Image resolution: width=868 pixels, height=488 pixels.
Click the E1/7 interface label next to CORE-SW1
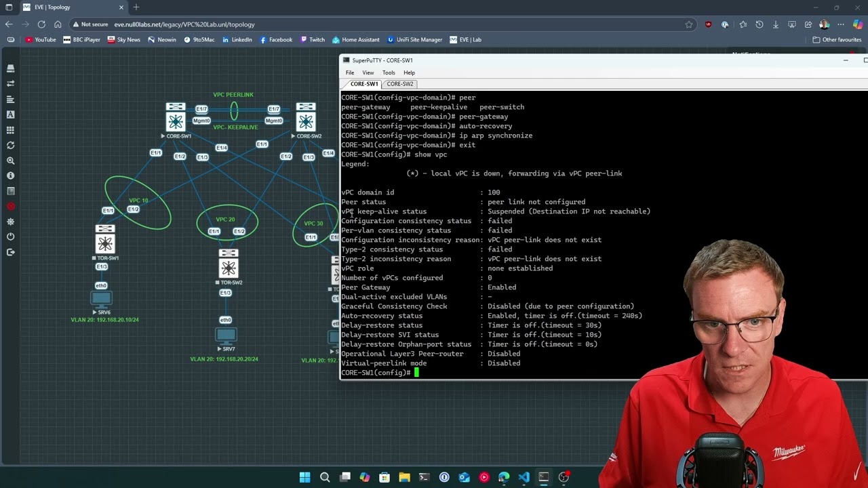(201, 109)
